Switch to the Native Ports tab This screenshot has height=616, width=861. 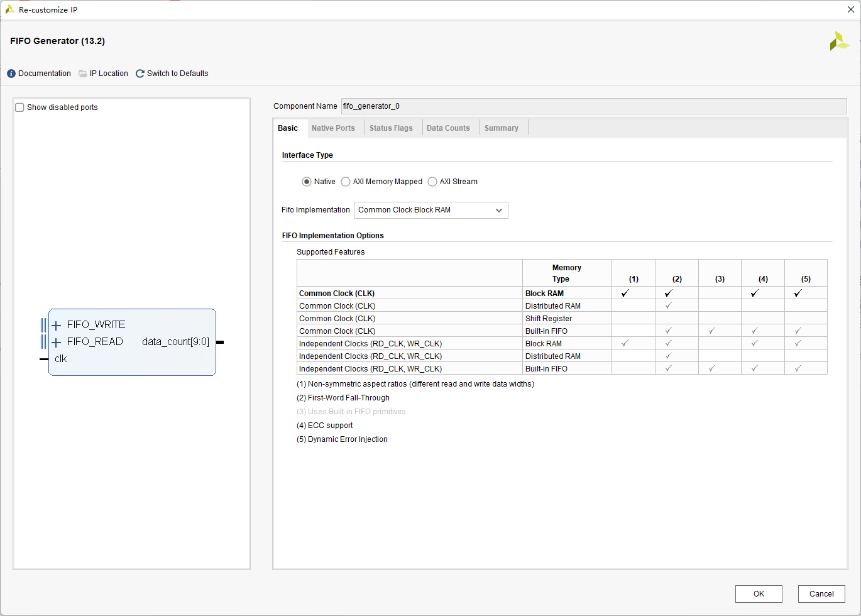333,128
